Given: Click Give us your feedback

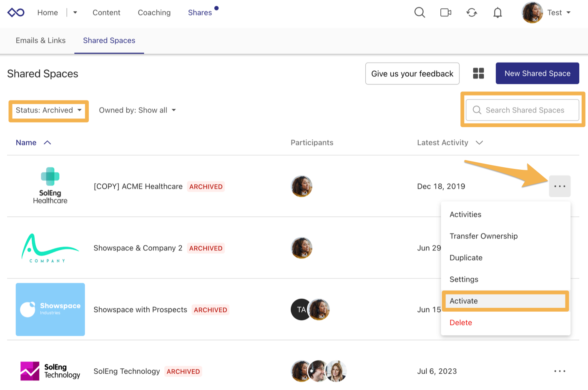Looking at the screenshot, I should click(x=412, y=73).
